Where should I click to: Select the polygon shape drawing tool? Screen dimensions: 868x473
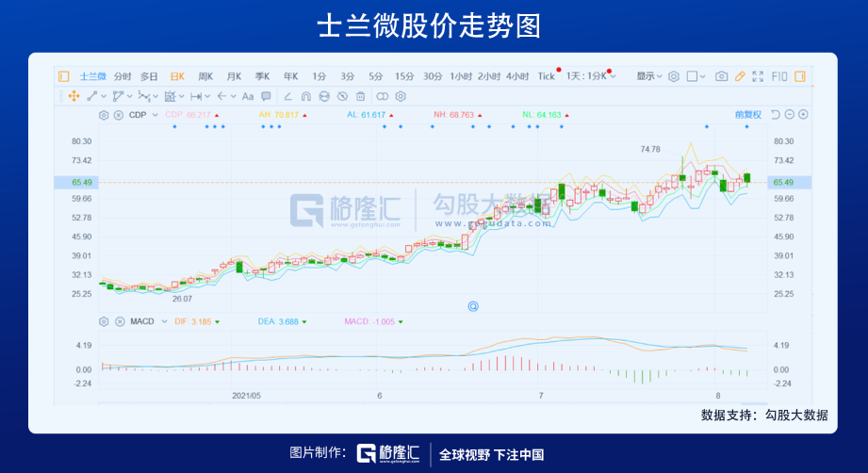pyautogui.click(x=118, y=96)
